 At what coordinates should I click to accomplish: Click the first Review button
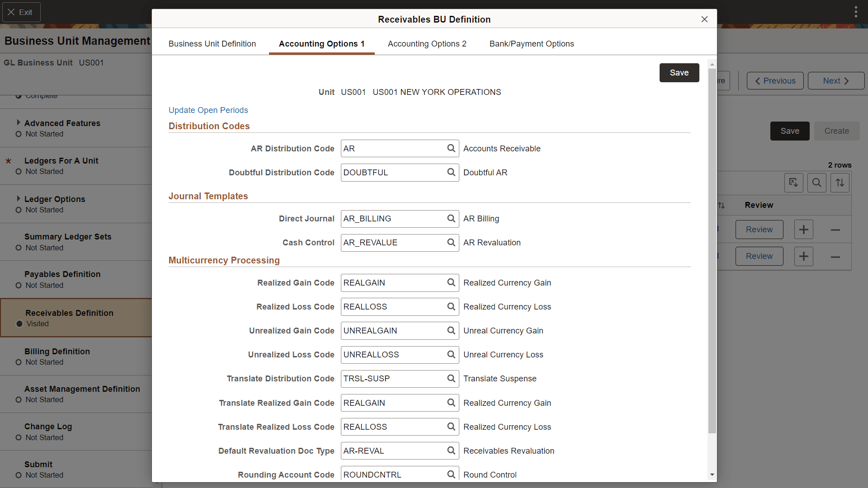click(x=759, y=229)
